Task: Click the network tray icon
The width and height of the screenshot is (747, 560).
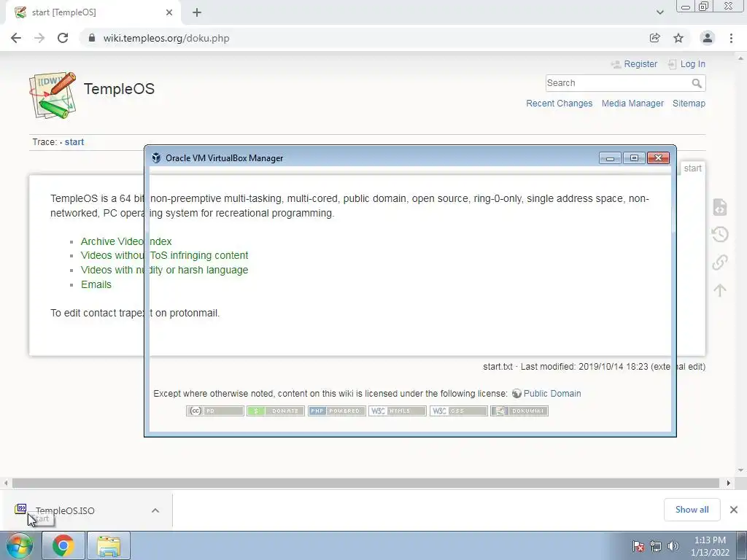Action: click(656, 546)
